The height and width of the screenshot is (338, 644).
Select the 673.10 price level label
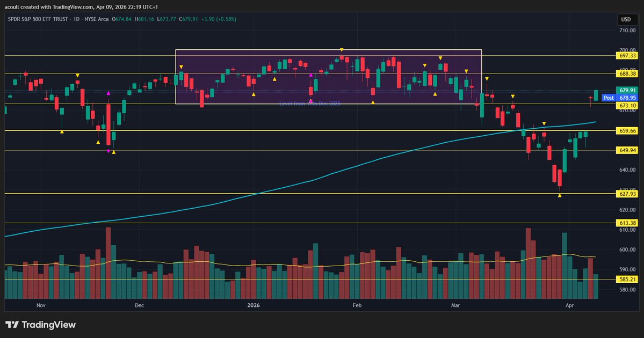[x=627, y=105]
